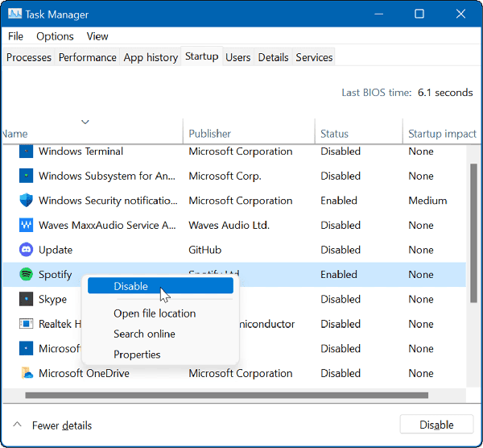Click the Disable button at bottom right
The height and width of the screenshot is (448, 483).
[436, 425]
